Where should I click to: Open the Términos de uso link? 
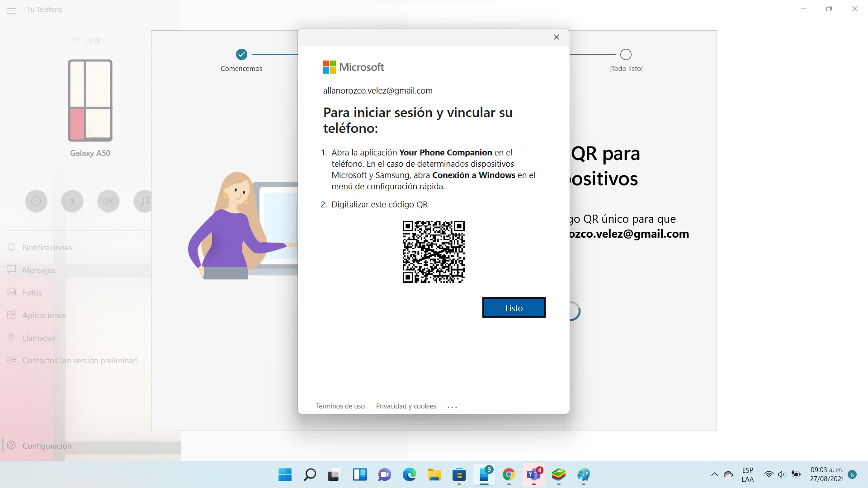pos(340,406)
